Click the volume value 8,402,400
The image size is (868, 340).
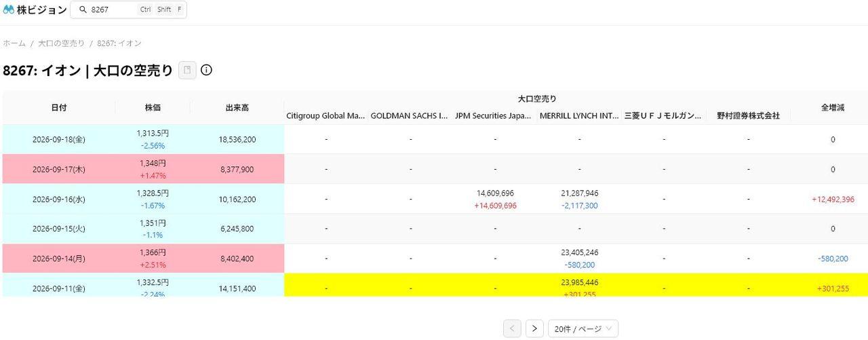click(237, 259)
